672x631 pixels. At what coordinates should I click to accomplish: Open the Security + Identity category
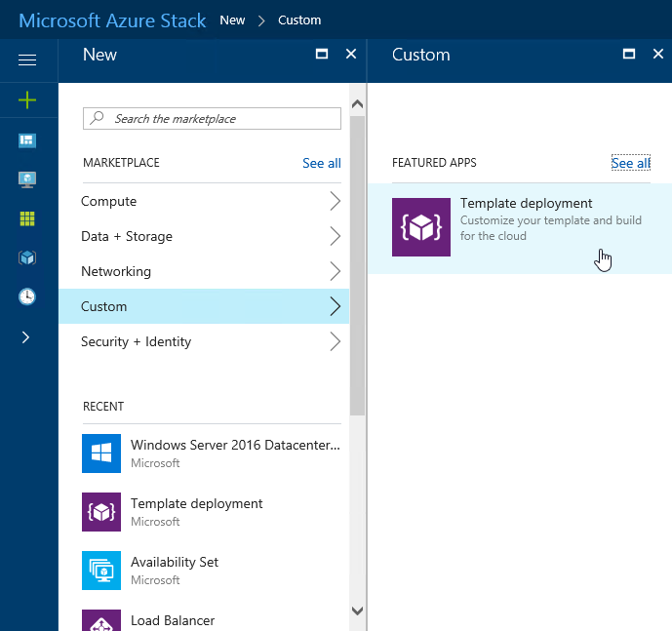tap(204, 341)
